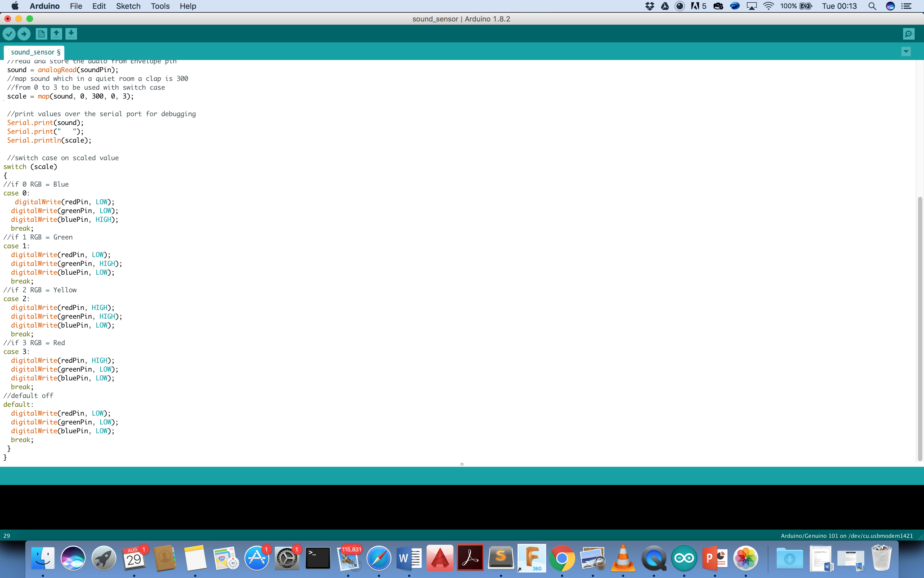The image size is (924, 578).
Task: Open VLC traffic cone in Dock
Action: [623, 558]
